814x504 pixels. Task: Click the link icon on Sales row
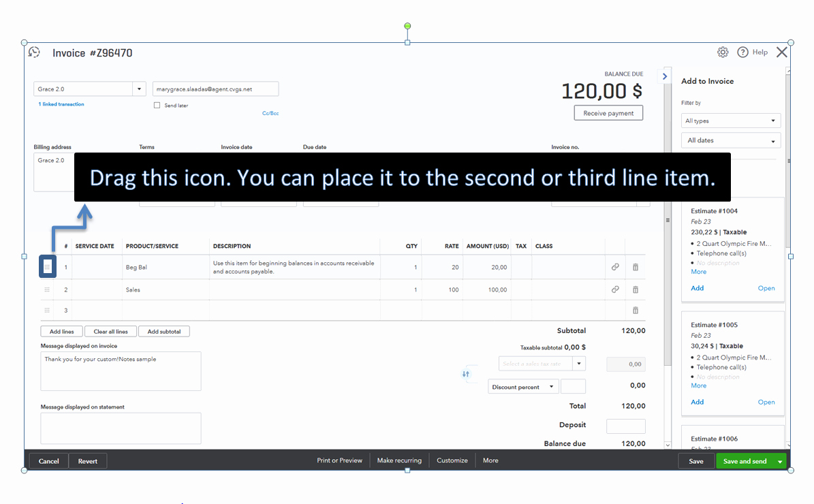[615, 289]
